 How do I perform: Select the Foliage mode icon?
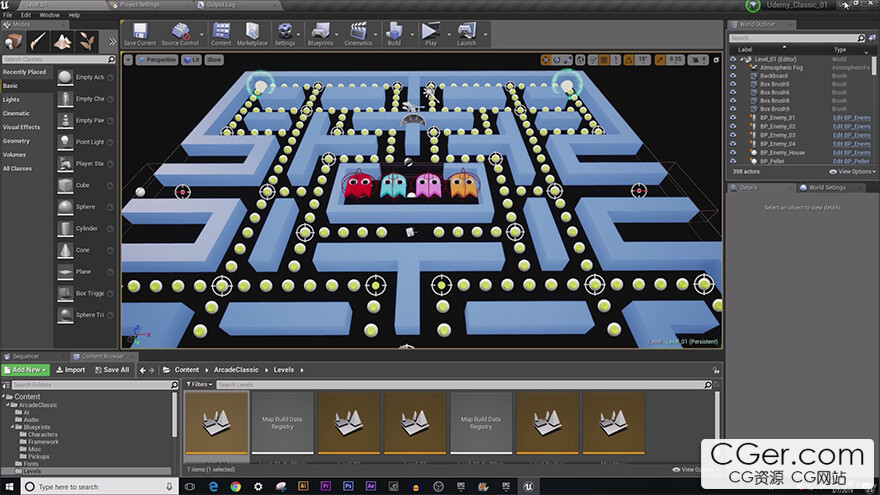point(86,42)
